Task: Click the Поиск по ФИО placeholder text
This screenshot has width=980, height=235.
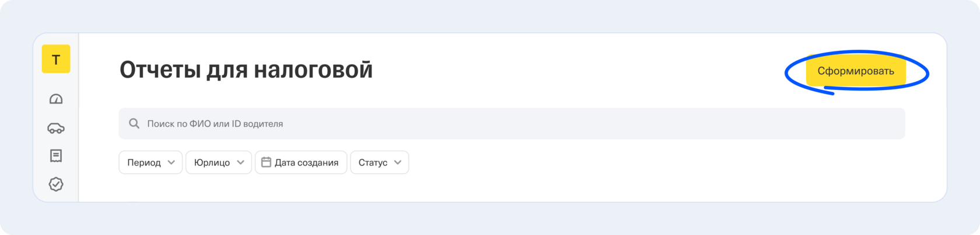Action: point(215,124)
